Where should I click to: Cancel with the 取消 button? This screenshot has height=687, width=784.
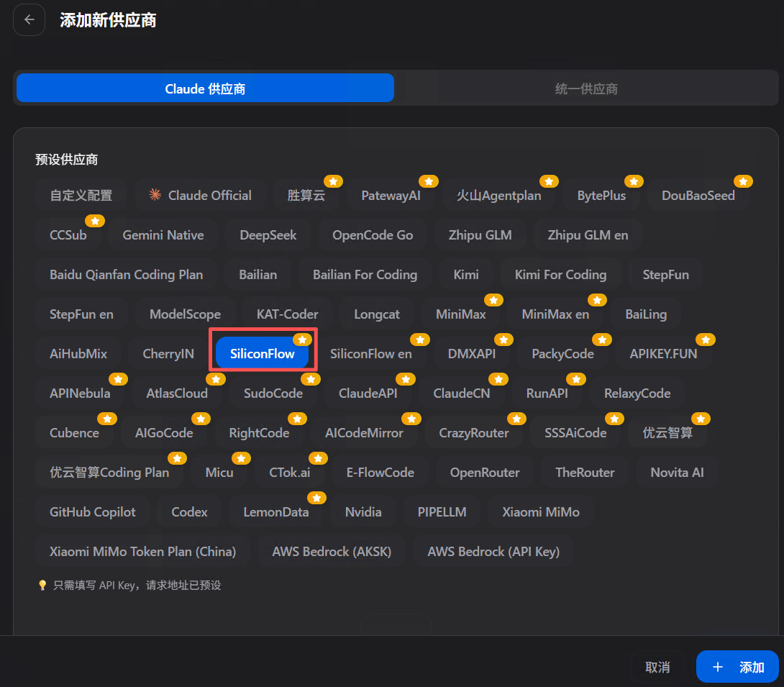click(657, 667)
